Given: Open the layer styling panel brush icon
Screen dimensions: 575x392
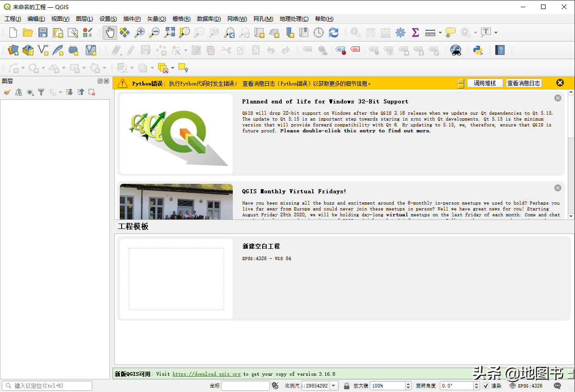Looking at the screenshot, I should click(x=7, y=92).
